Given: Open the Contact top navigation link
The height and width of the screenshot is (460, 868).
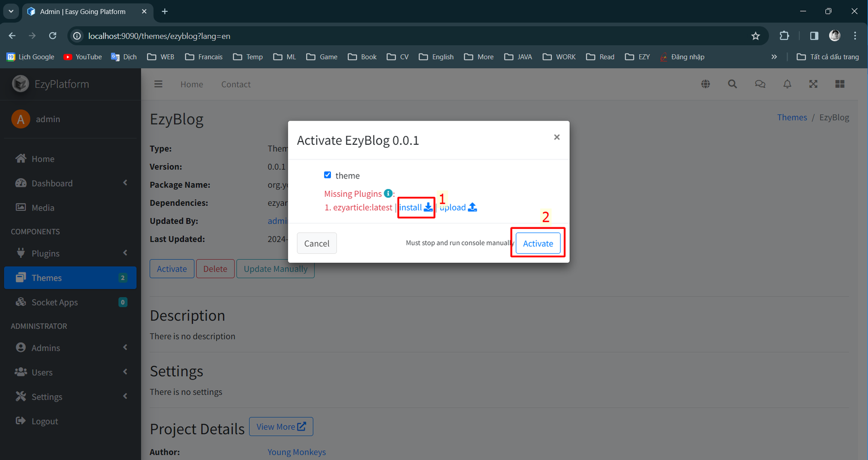Looking at the screenshot, I should (236, 84).
